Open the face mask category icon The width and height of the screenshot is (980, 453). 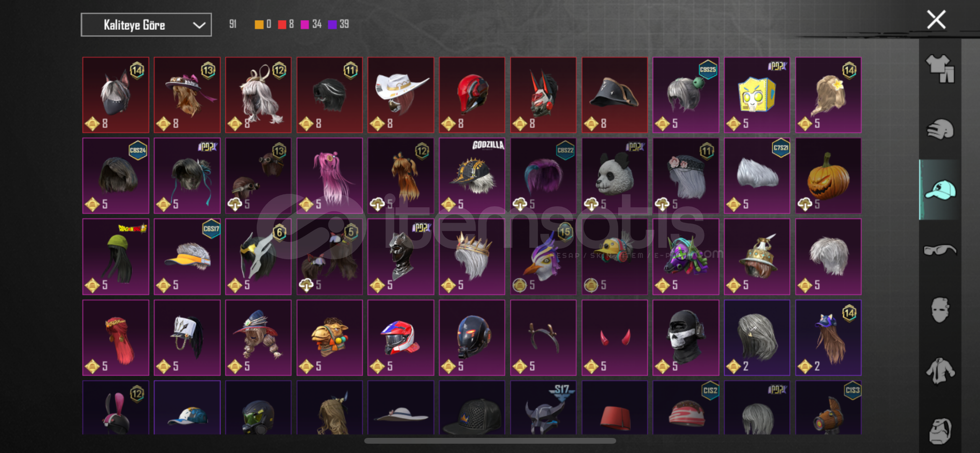tap(940, 310)
